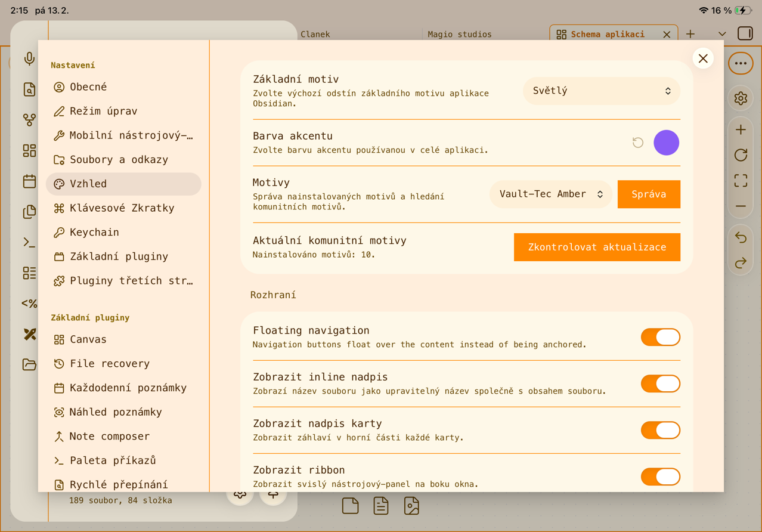Screen dimensions: 762x532
Task: Open graph view from the ribbon
Action: coord(29,120)
